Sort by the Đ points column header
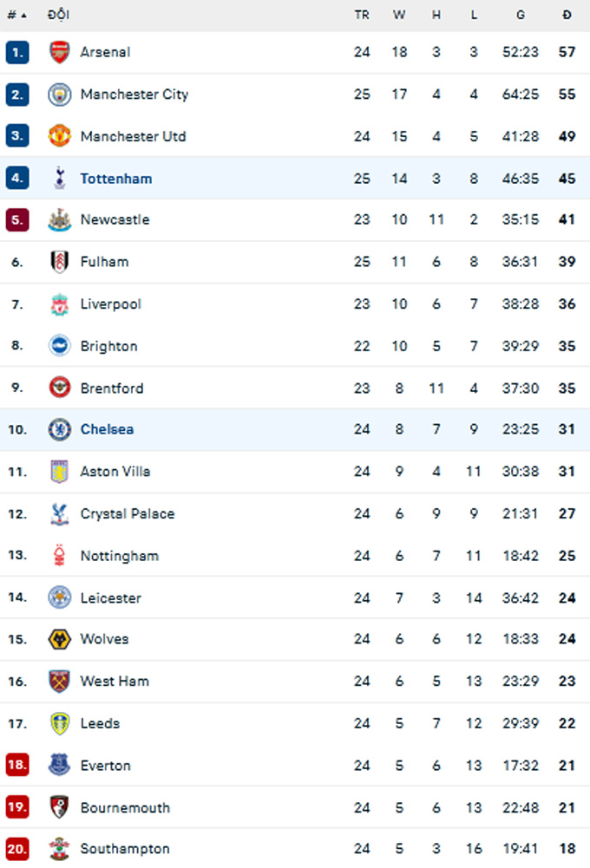Viewport: 590px width, 868px height. coord(567,15)
